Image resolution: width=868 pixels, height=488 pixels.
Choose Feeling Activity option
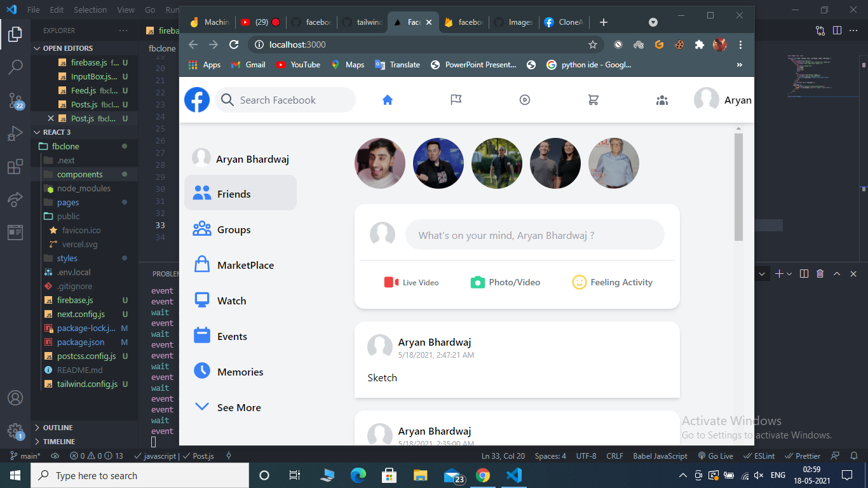(x=613, y=282)
